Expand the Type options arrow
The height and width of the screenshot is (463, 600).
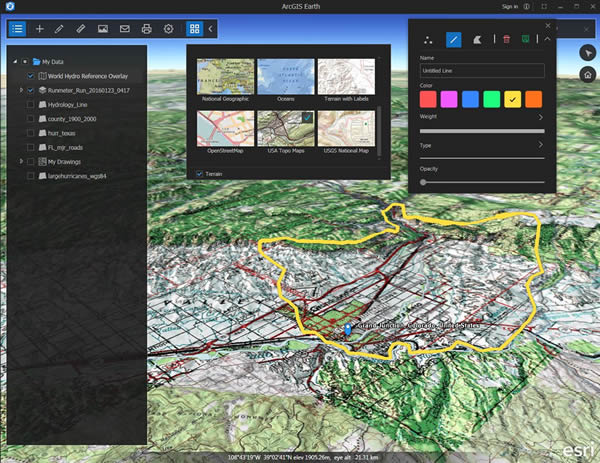pos(541,145)
